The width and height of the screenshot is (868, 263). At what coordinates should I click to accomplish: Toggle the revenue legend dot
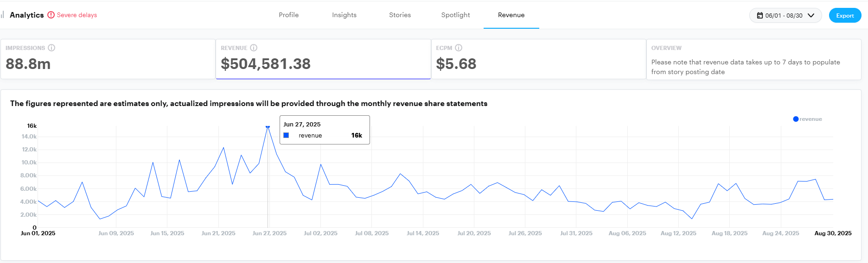point(796,119)
